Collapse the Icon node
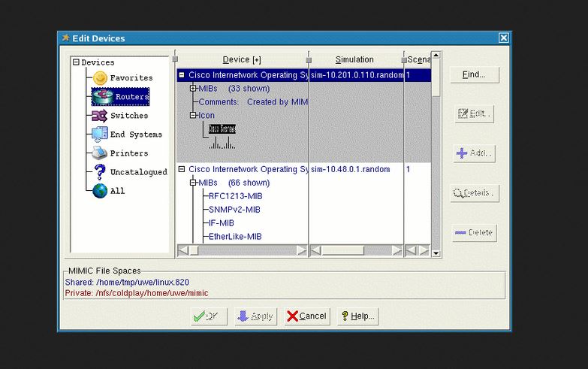 coord(193,115)
